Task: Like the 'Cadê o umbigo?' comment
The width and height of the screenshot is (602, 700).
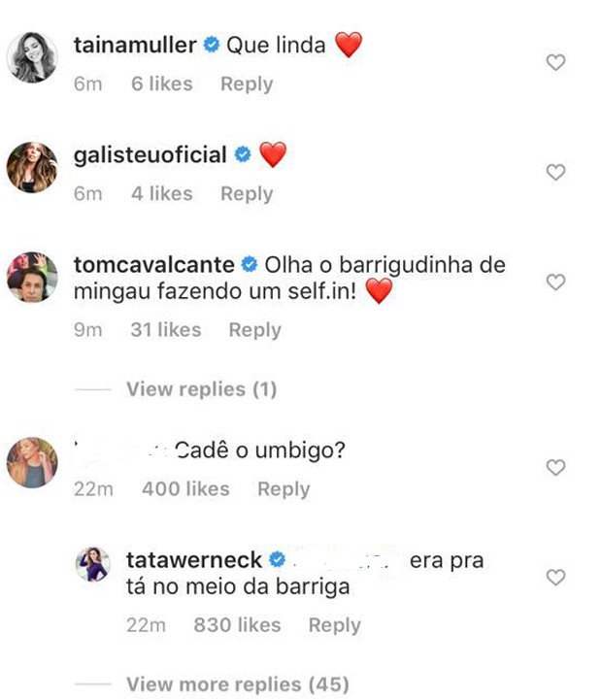Action: pos(555,468)
